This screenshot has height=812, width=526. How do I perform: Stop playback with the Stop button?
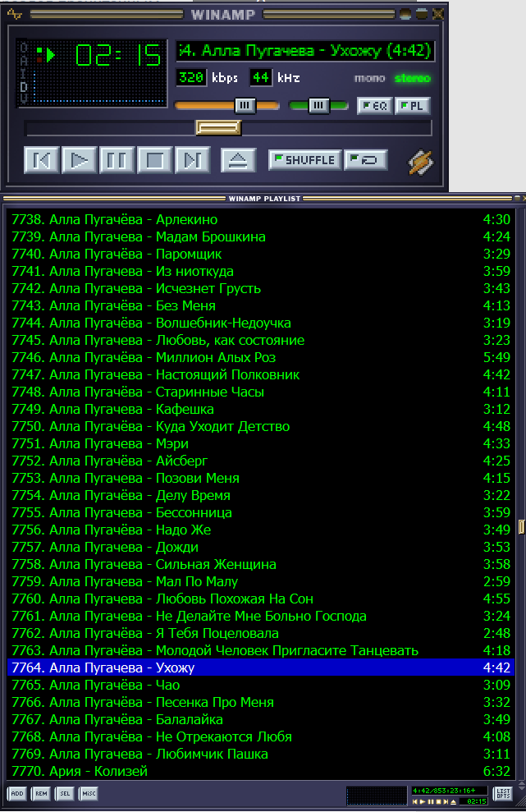point(155,159)
